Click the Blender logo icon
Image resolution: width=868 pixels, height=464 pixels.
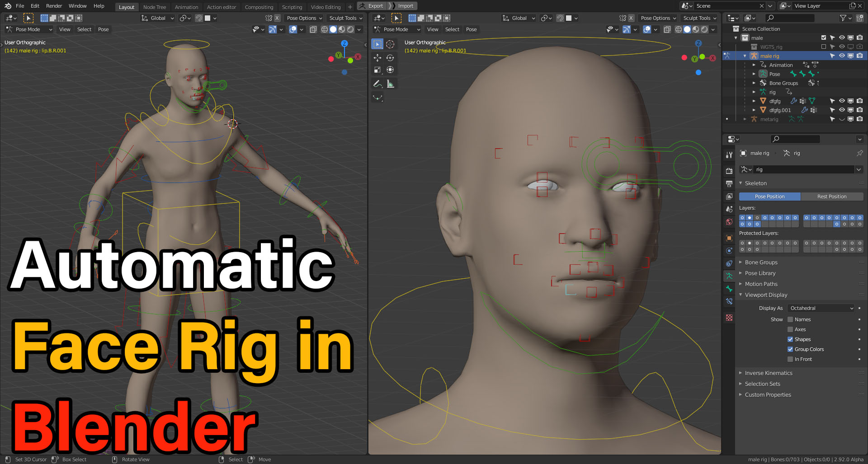click(8, 6)
